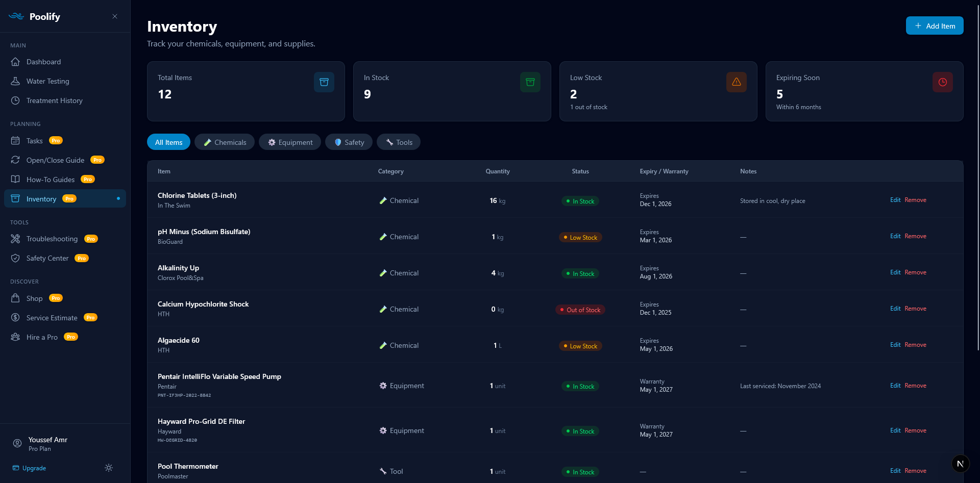The width and height of the screenshot is (980, 483).
Task: Click 'Stored in cool, dry place' note
Action: (773, 201)
